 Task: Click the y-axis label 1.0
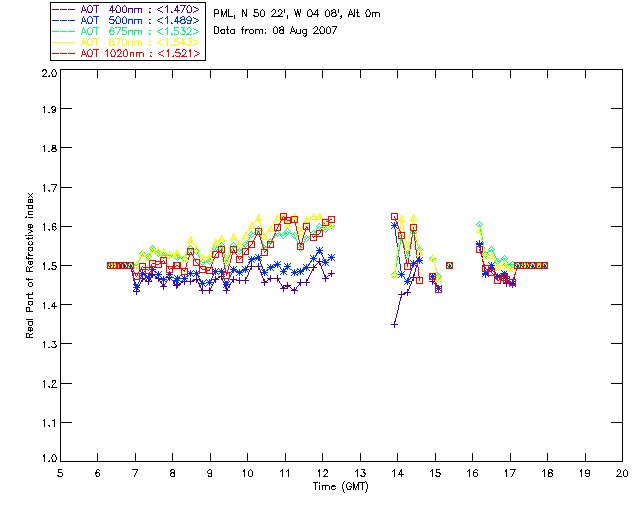49,458
